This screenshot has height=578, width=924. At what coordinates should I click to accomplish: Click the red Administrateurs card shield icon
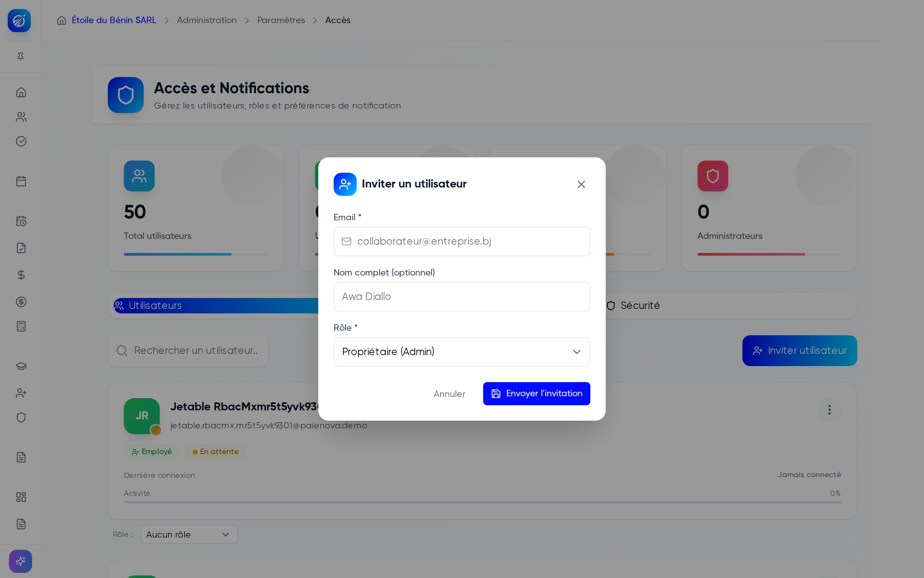(x=713, y=176)
